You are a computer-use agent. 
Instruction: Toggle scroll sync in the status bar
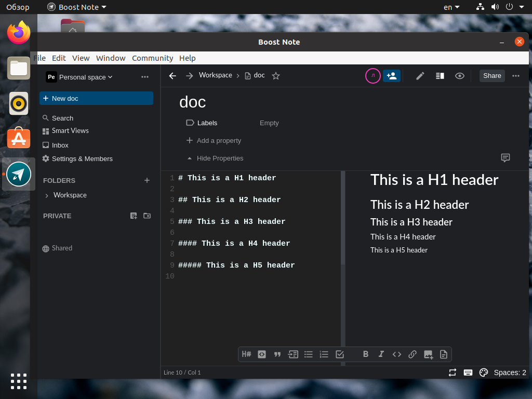point(453,373)
